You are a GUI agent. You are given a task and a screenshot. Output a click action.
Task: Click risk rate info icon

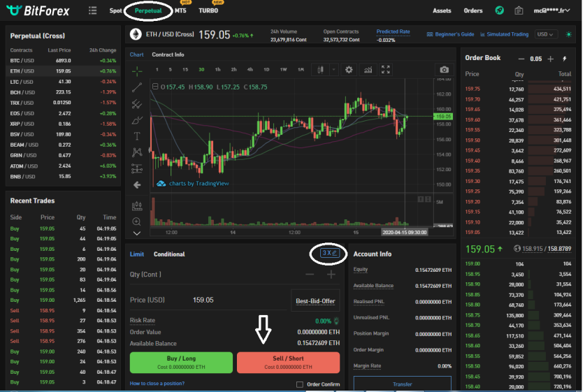coord(336,321)
